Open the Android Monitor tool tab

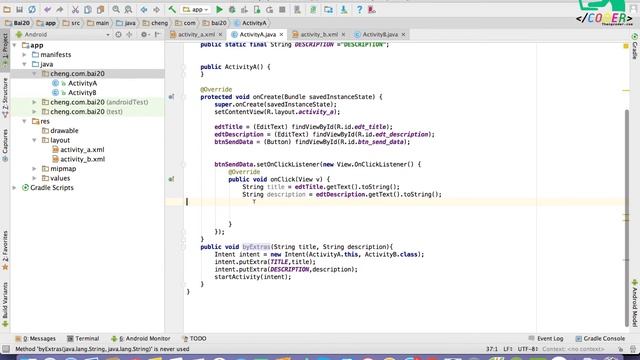tap(141, 339)
